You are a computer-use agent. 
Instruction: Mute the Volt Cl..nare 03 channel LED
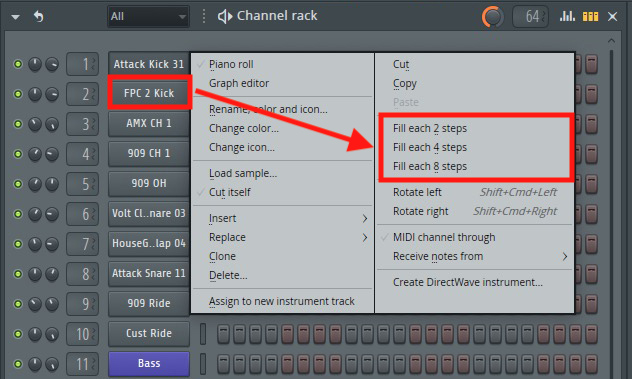(x=18, y=214)
